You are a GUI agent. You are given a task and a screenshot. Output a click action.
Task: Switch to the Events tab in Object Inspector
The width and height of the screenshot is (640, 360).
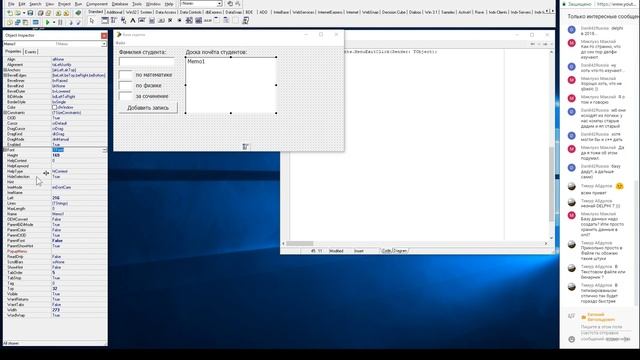pos(31,52)
